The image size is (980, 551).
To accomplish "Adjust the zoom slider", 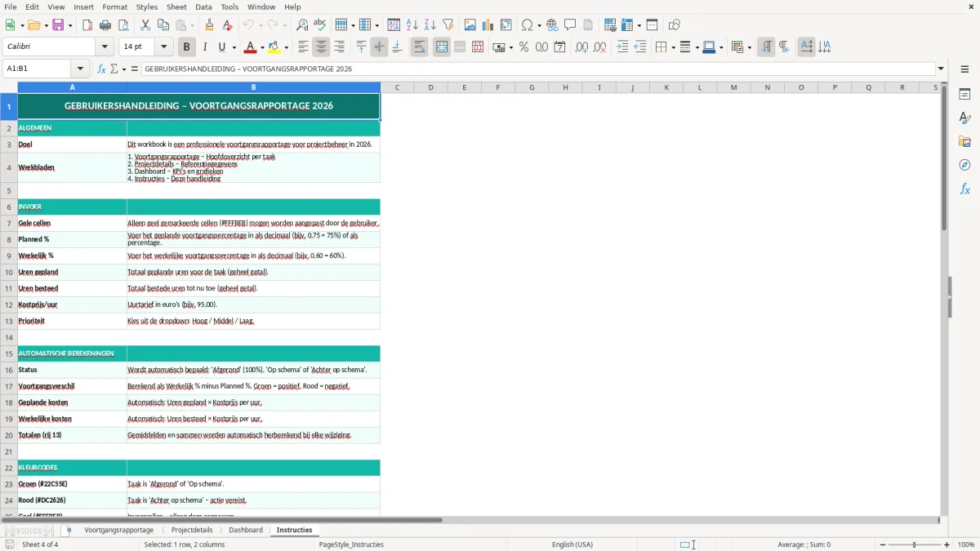I will [915, 544].
